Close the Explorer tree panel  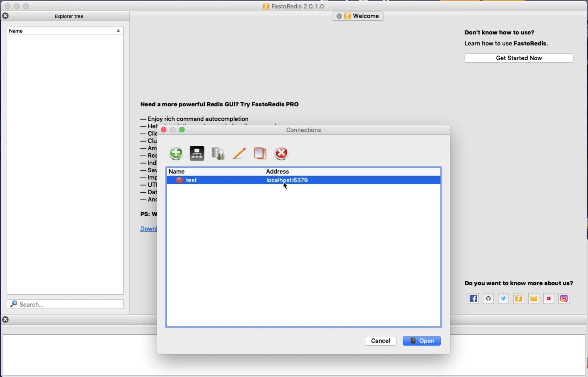[5, 16]
